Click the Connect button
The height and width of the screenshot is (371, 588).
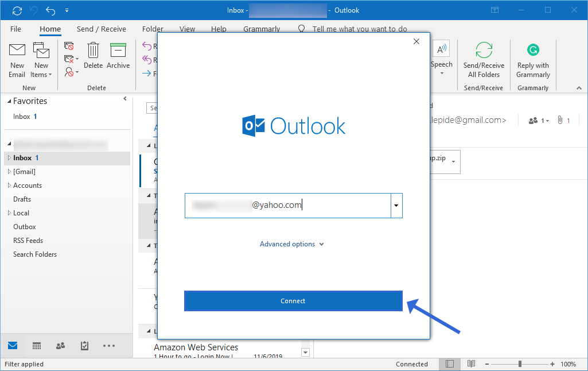293,301
